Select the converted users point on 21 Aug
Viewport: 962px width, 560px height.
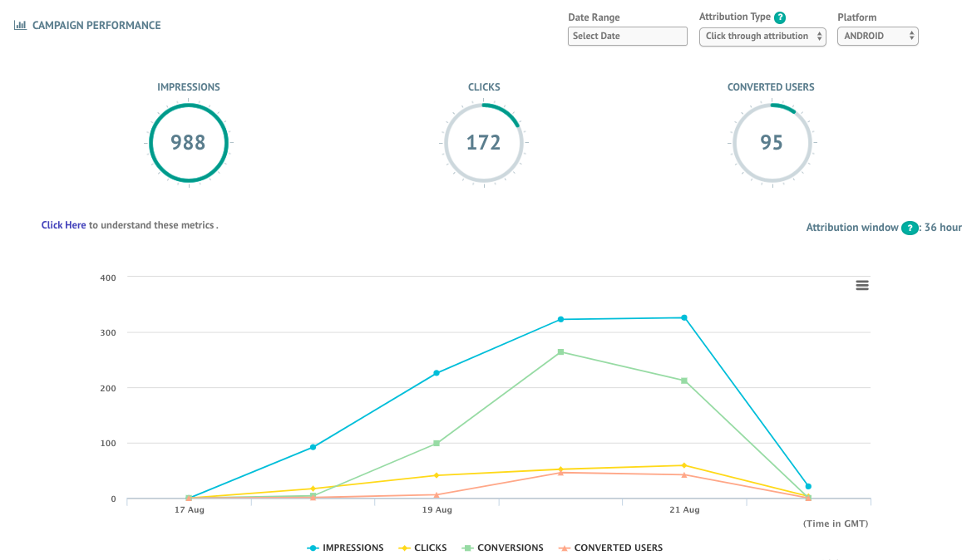(684, 474)
